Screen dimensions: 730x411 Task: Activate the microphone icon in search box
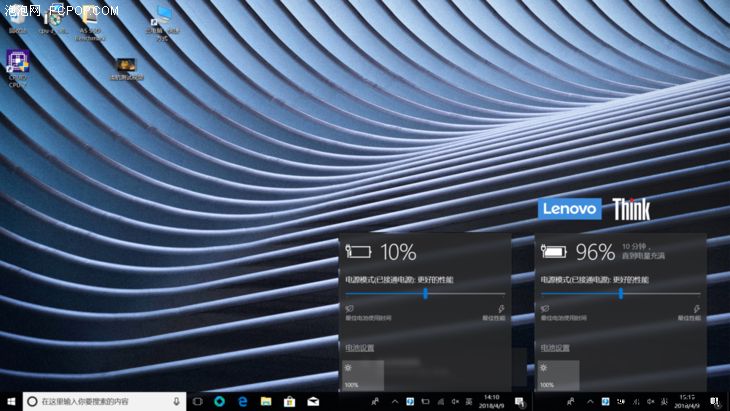point(176,401)
